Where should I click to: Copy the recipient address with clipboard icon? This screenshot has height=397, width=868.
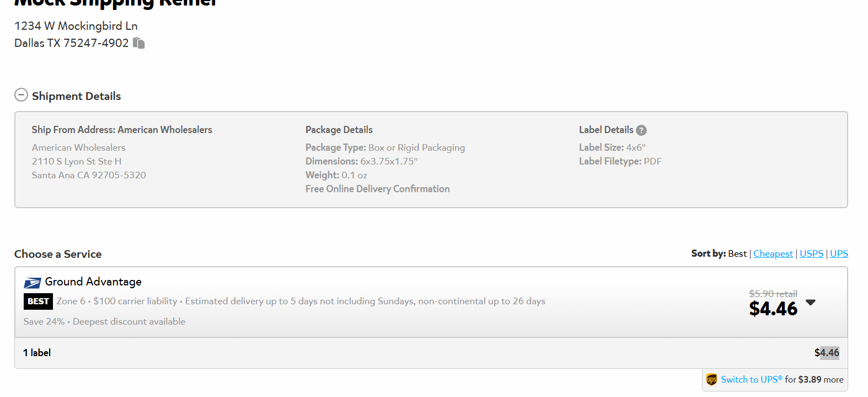(139, 43)
